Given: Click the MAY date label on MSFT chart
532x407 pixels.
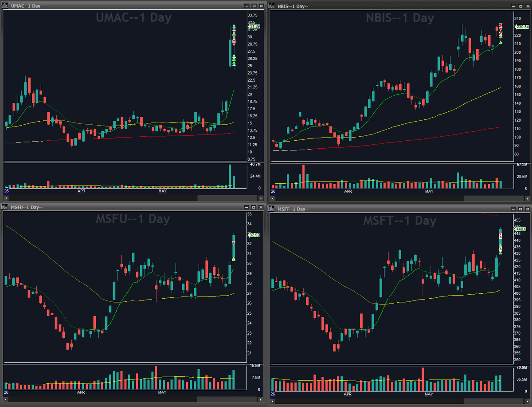Looking at the screenshot, I should (x=429, y=394).
